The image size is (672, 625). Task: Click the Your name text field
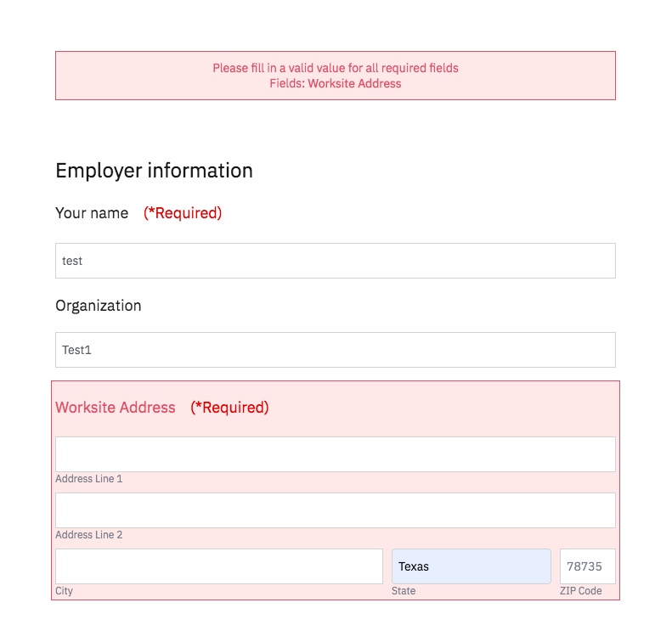(x=335, y=261)
